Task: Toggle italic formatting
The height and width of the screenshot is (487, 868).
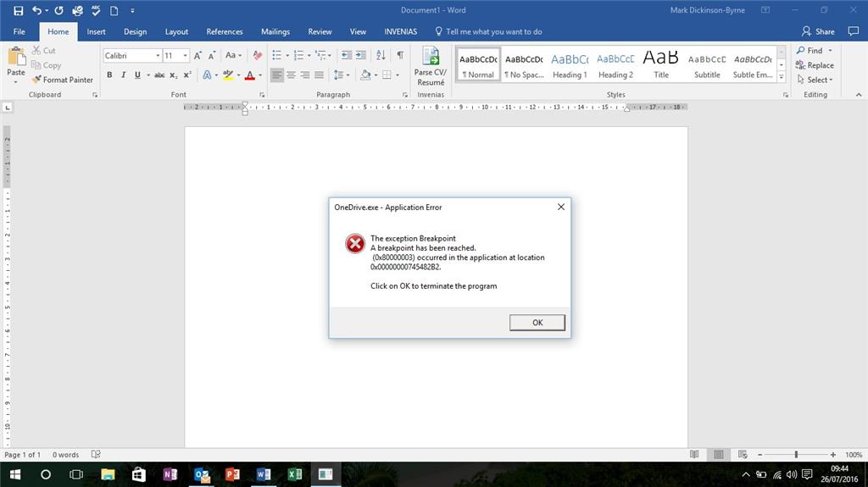Action: point(124,75)
